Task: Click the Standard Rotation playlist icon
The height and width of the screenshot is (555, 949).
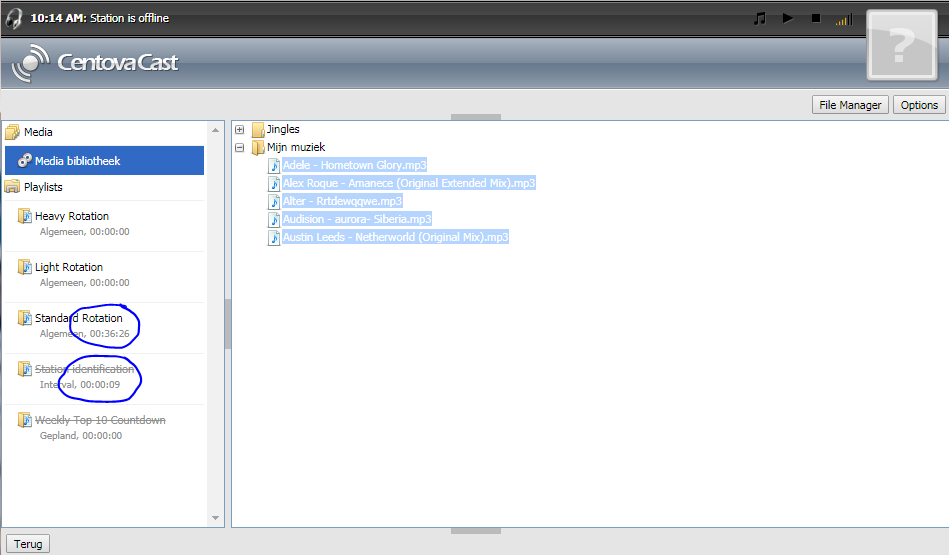Action: point(24,317)
